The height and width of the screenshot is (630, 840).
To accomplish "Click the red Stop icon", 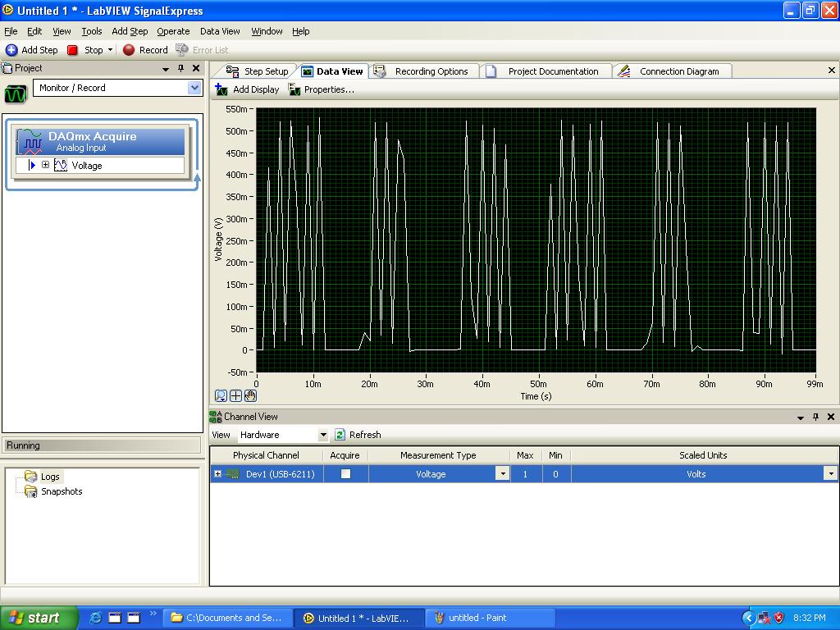I will coord(72,50).
